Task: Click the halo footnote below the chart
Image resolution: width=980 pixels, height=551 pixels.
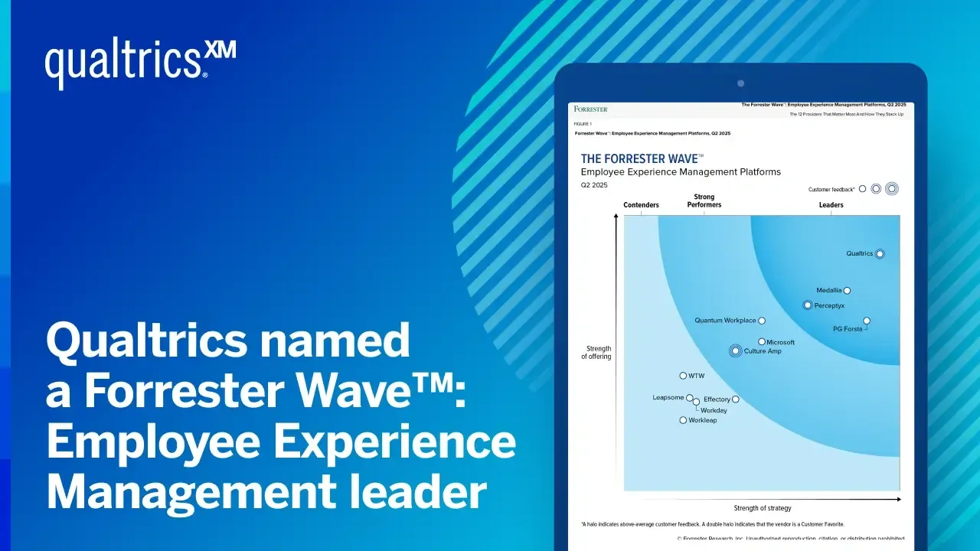Action: tap(712, 524)
